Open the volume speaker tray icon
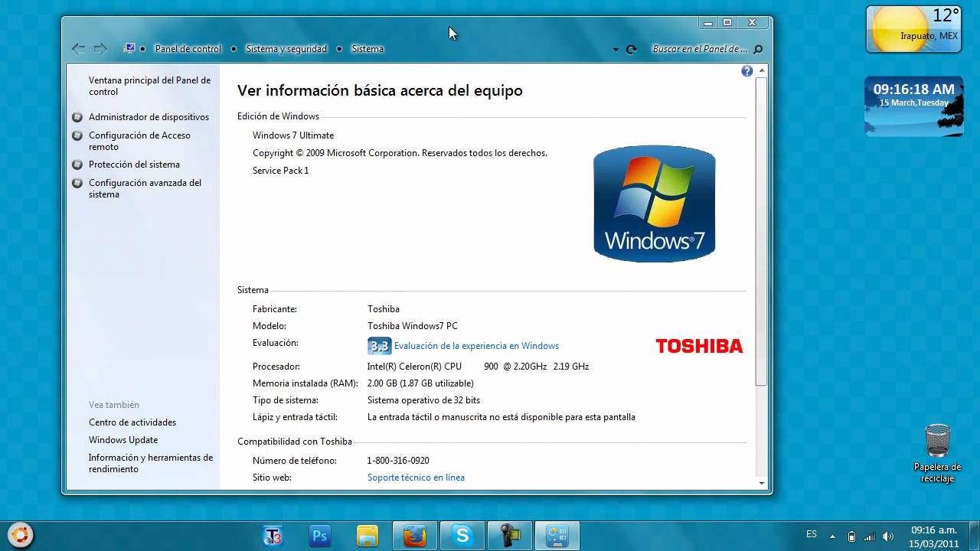Viewport: 980px width, 551px height. click(x=888, y=536)
